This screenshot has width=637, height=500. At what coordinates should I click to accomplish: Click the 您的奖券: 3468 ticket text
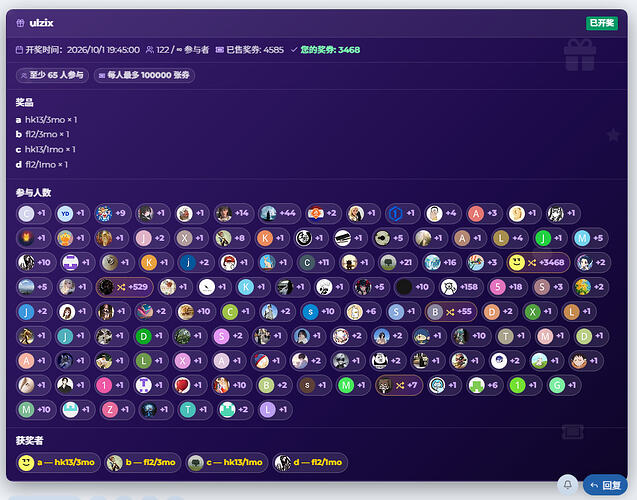point(330,50)
